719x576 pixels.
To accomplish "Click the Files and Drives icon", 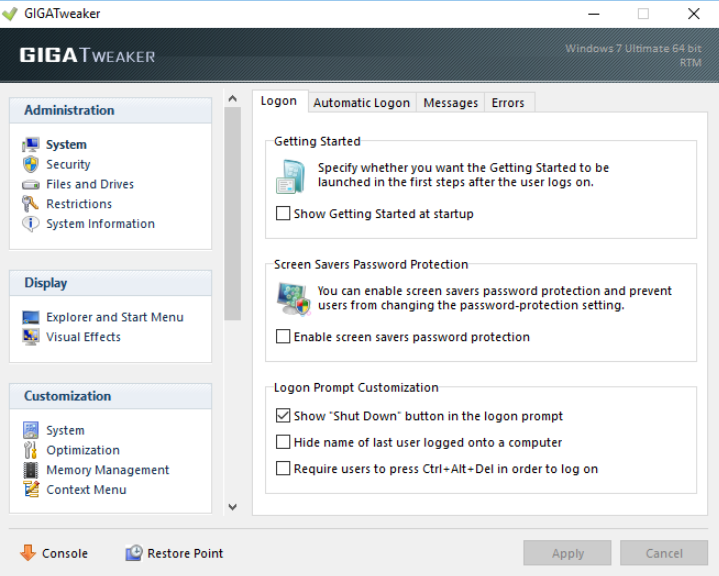I will pos(30,185).
